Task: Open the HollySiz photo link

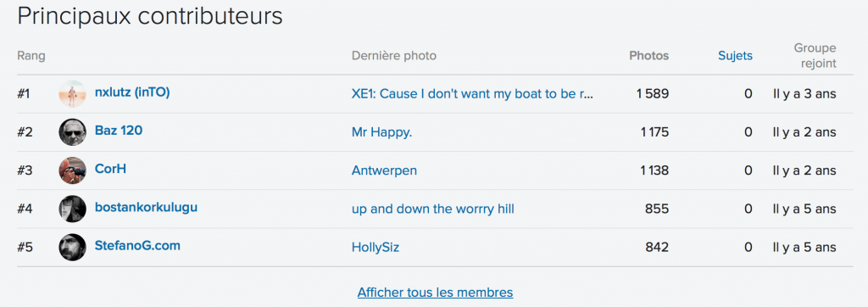Action: 376,248
